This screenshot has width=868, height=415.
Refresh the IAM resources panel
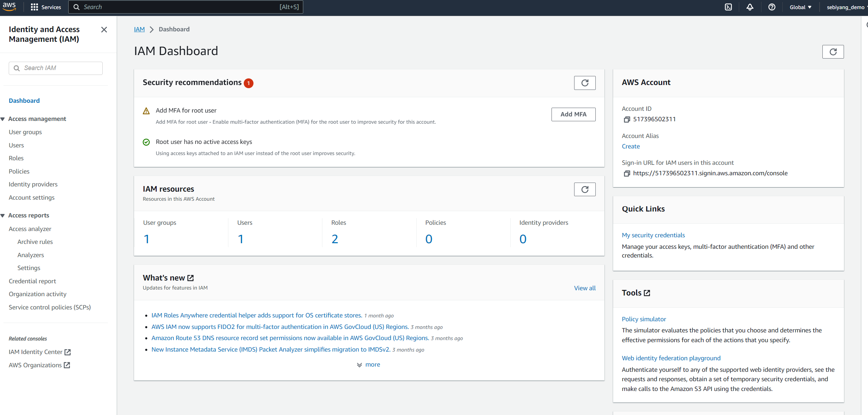pyautogui.click(x=585, y=189)
